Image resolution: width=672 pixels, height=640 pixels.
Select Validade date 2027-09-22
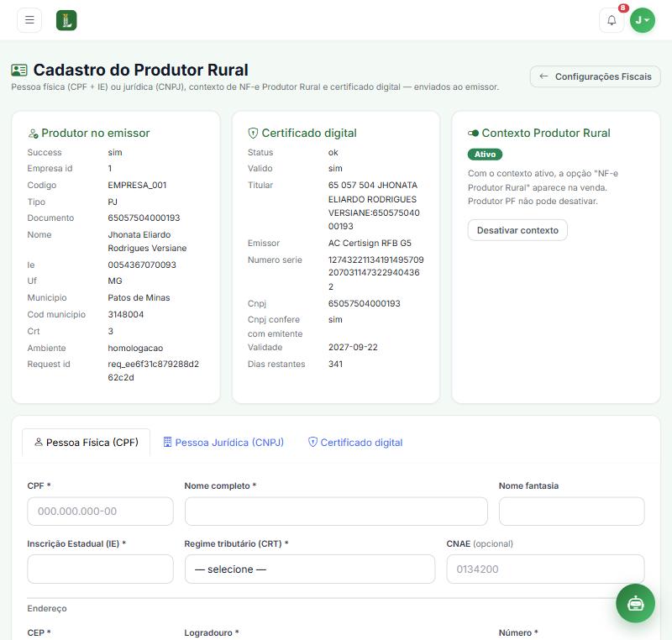(x=353, y=347)
